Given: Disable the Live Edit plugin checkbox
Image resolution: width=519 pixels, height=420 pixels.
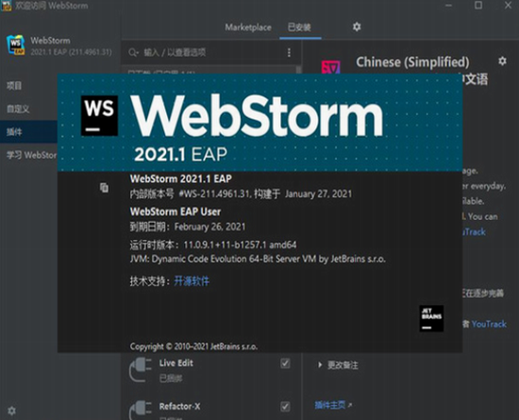Looking at the screenshot, I should (285, 363).
